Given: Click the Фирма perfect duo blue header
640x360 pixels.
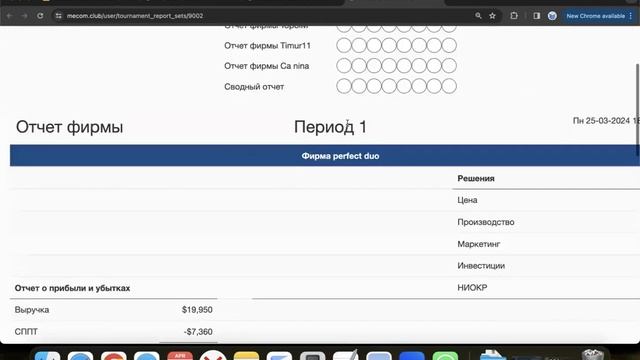Looking at the screenshot, I should pyautogui.click(x=325, y=156).
